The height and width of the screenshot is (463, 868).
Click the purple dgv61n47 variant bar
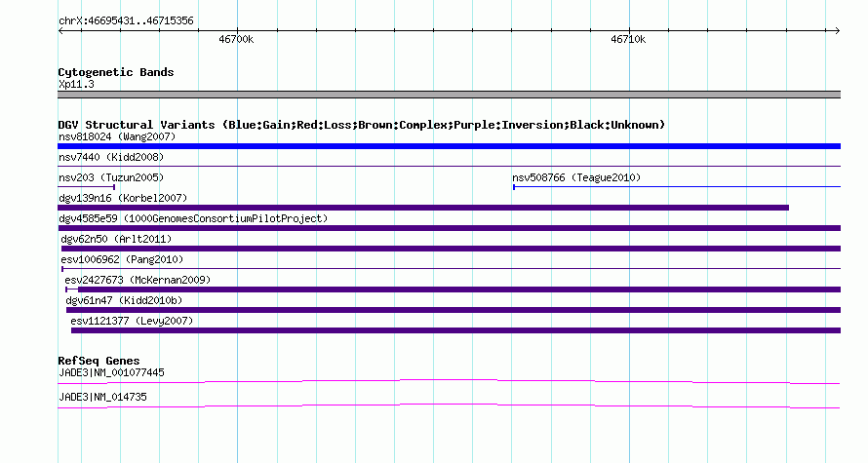coord(454,310)
